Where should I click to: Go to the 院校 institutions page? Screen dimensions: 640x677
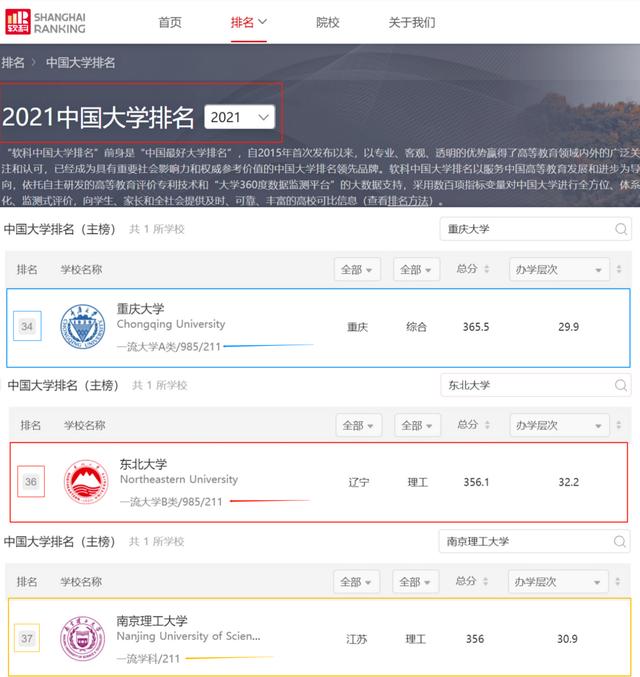click(327, 22)
